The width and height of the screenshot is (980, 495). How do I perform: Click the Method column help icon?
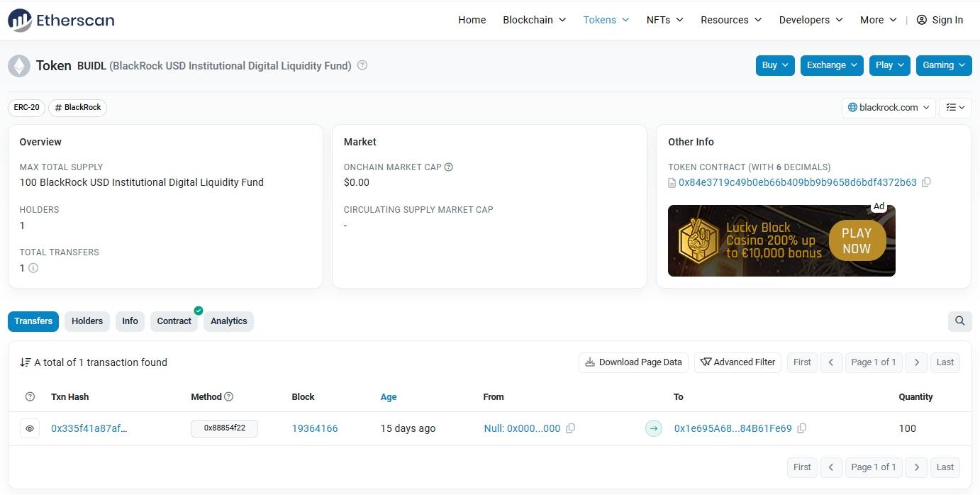click(x=229, y=397)
